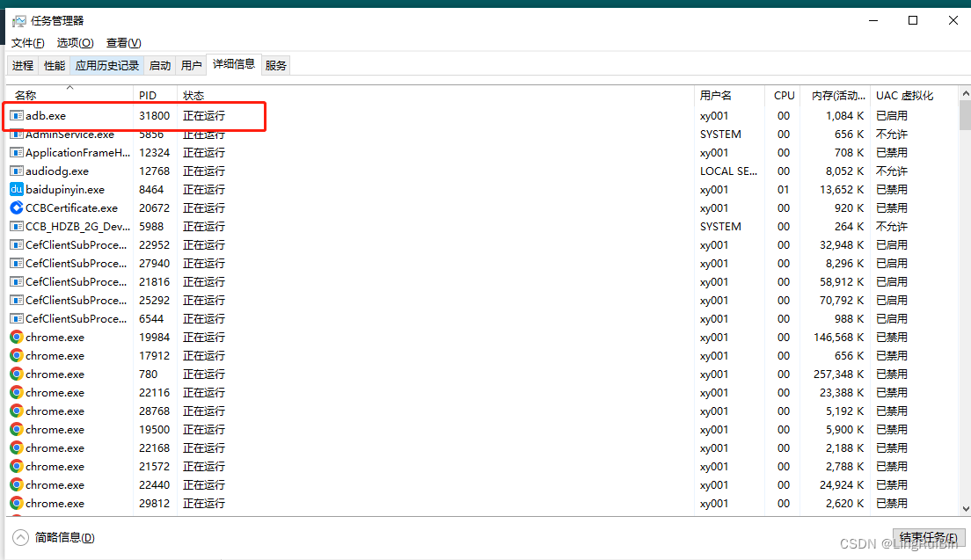
Task: Click the Chrome icon for PID 22168
Action: pyautogui.click(x=17, y=448)
